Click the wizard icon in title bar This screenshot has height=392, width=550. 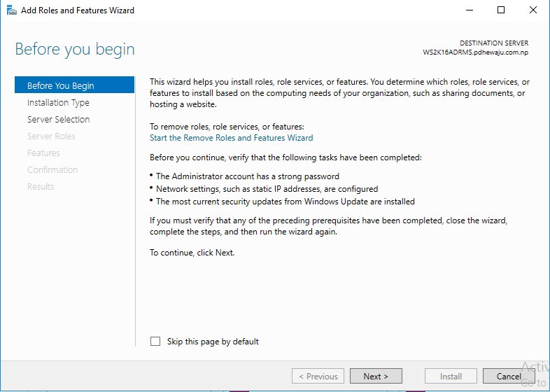tap(12, 10)
